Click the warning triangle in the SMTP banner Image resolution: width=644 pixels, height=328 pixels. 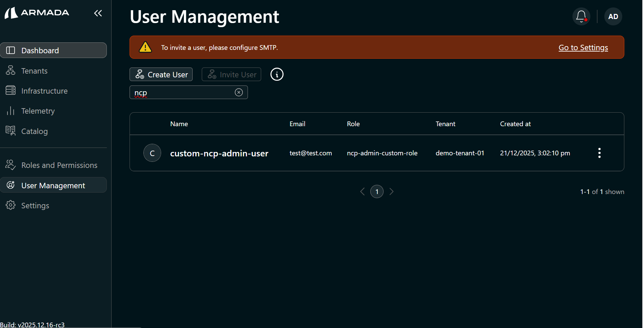pos(145,47)
